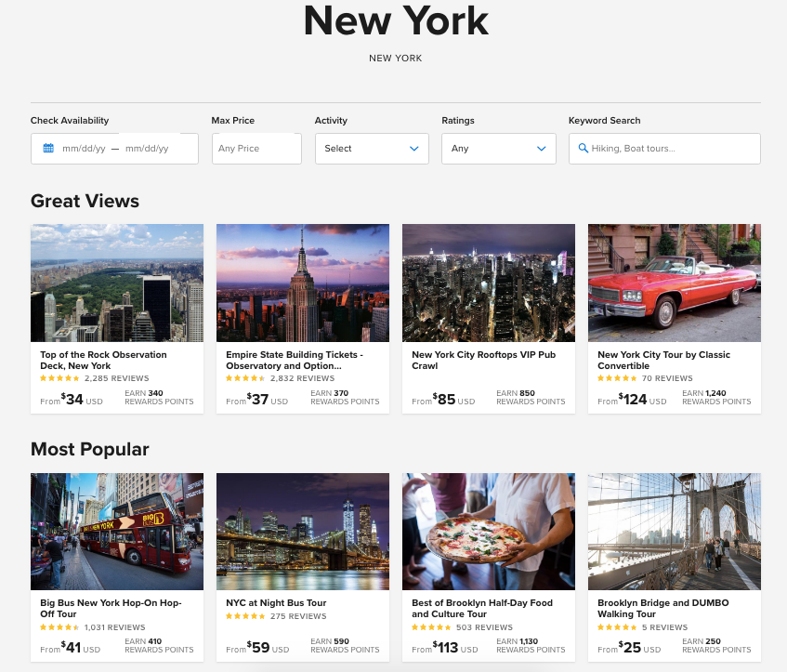Click the From $37 USD price
Viewport: 787px width, 672px height.
point(257,400)
